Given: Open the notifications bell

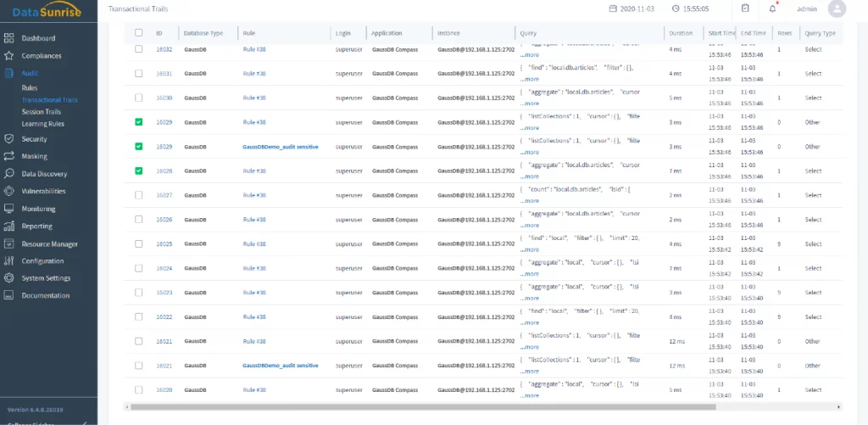Looking at the screenshot, I should (x=772, y=8).
